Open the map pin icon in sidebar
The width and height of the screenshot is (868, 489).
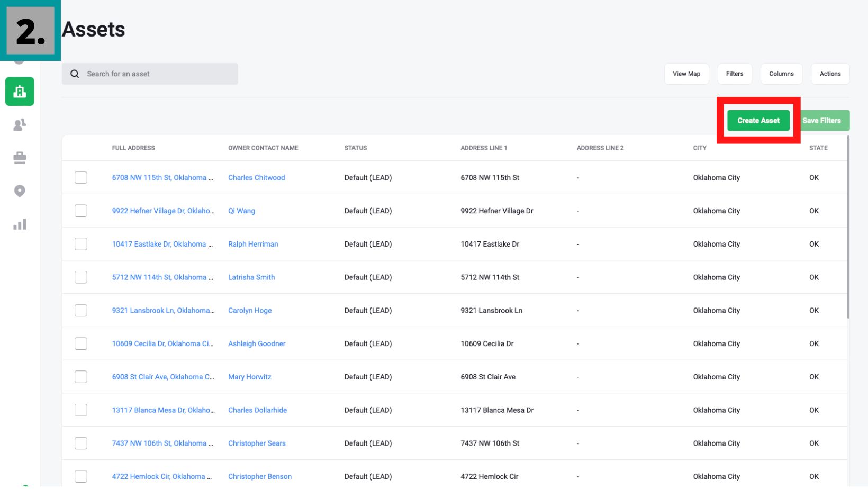[x=20, y=191]
